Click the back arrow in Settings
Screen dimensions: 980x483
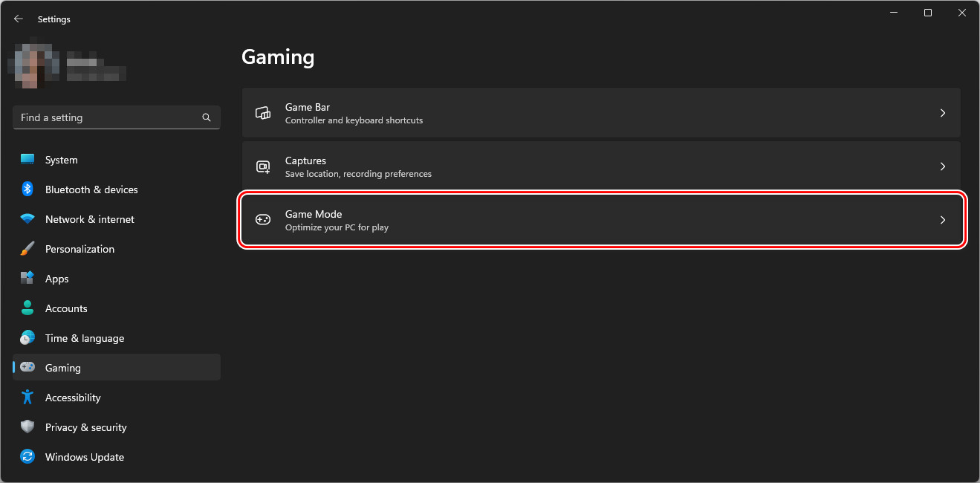[19, 19]
